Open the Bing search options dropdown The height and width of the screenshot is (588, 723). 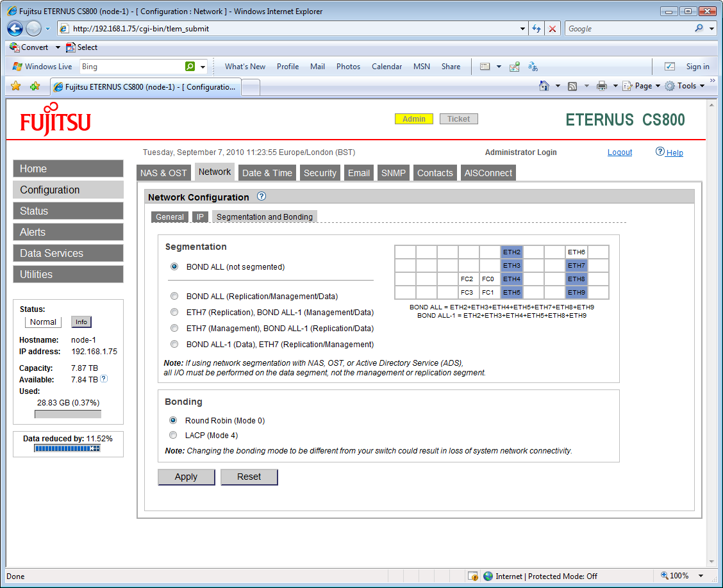pyautogui.click(x=203, y=67)
